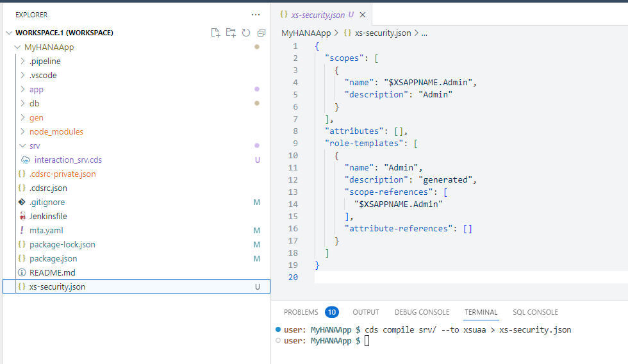Switch to the OUTPUT panel tab
628x364 pixels.
tap(366, 312)
